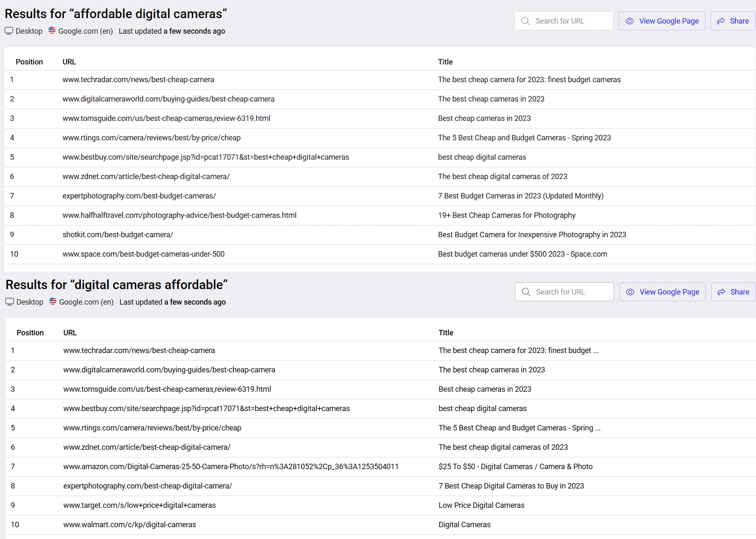Select the title "Best Budget Camera for Inexpensive Photography in 2023"

point(532,234)
